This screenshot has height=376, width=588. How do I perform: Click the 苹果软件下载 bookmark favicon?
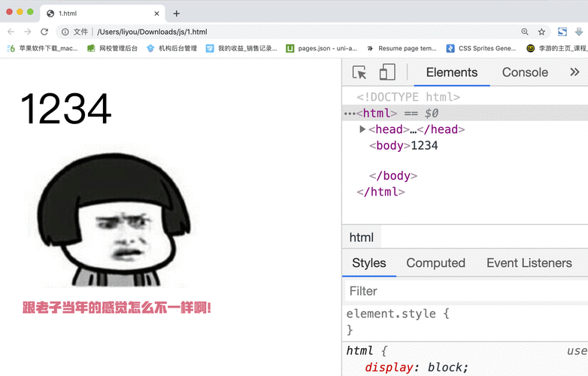click(11, 48)
